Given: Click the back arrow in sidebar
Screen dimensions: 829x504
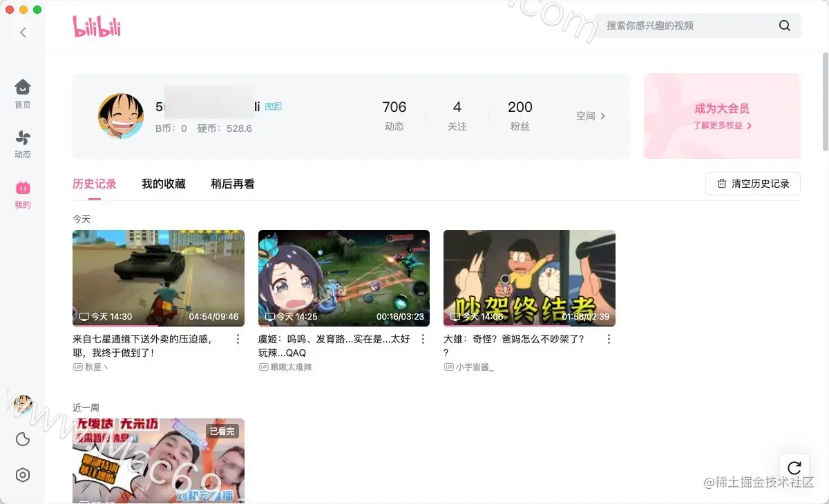Looking at the screenshot, I should coord(23,32).
